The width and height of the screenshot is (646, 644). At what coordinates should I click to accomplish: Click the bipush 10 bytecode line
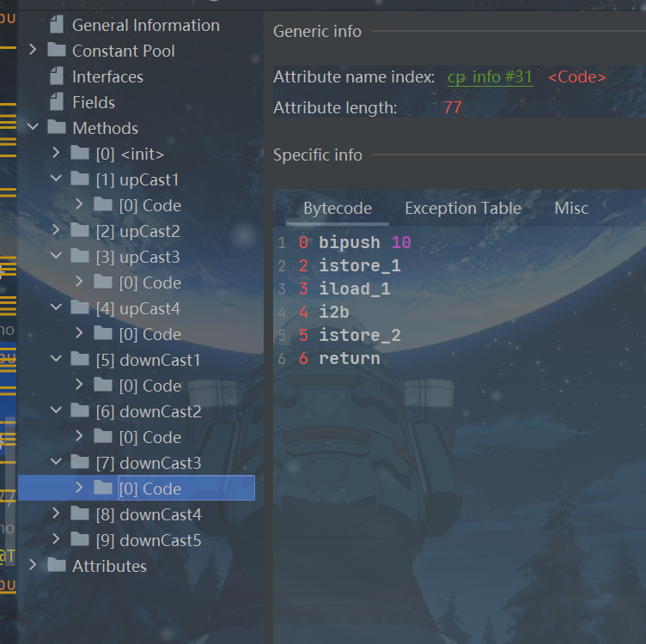click(x=364, y=243)
